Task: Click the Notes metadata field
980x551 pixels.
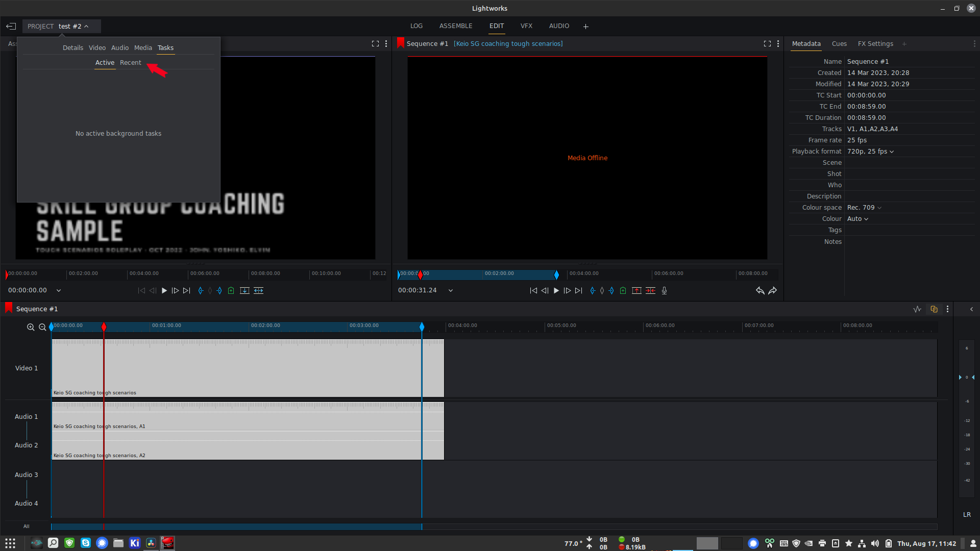Action: pos(909,242)
